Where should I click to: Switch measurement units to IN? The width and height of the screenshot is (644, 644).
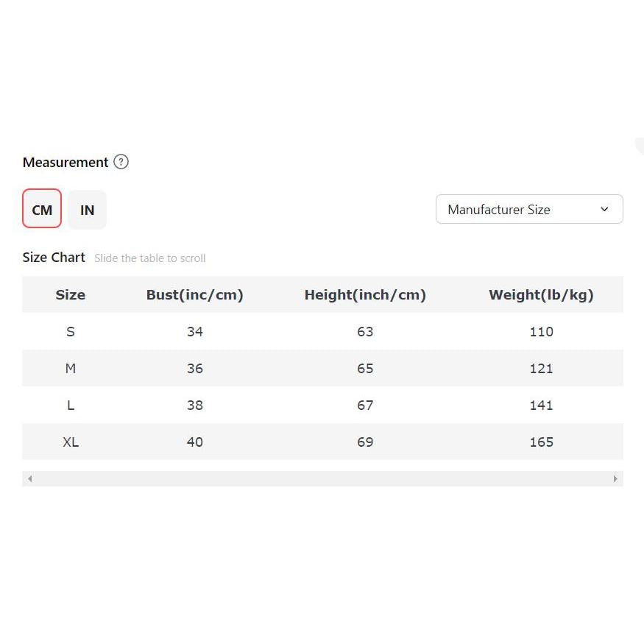tap(87, 210)
